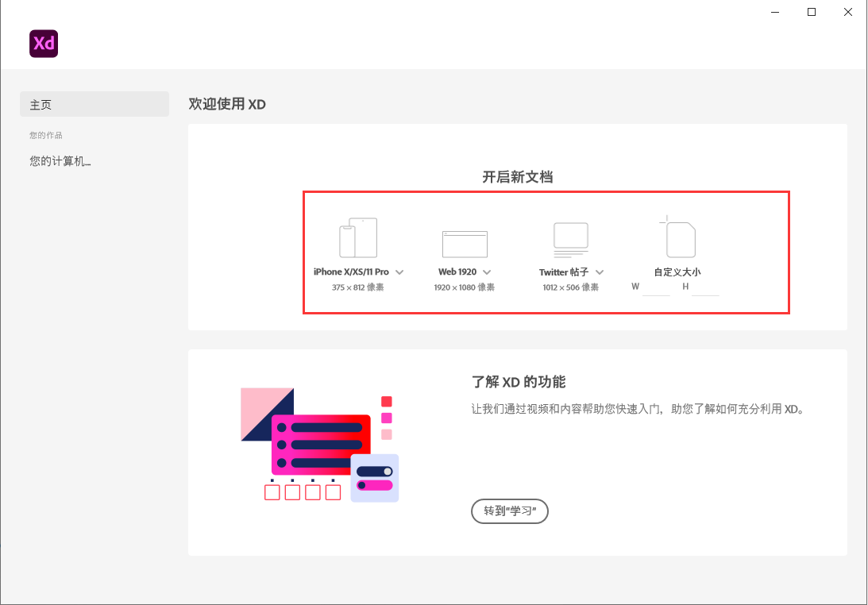Viewport: 868px width, 605px height.
Task: Expand the iPhone X/XS/11 Pro size dropdown
Action: [x=399, y=272]
